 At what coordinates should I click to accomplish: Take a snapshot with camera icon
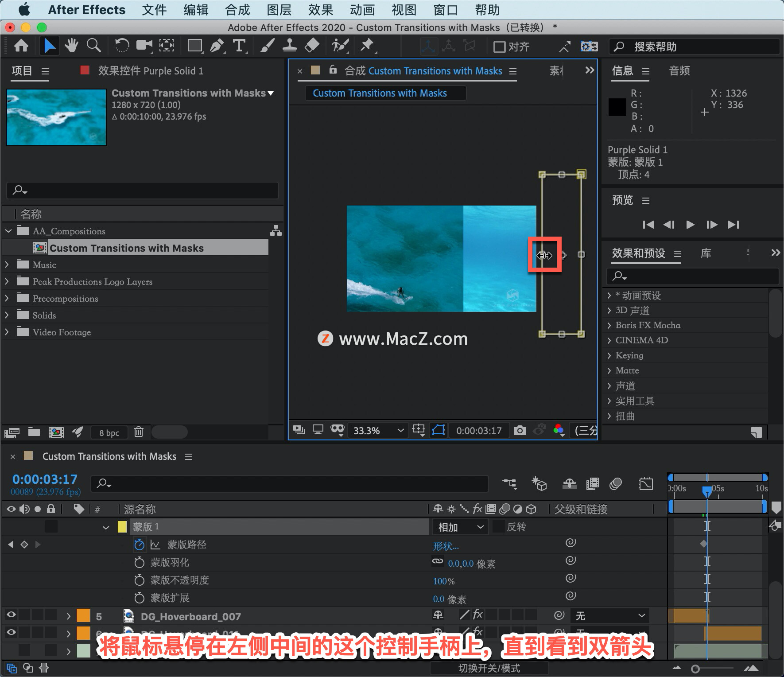click(520, 430)
